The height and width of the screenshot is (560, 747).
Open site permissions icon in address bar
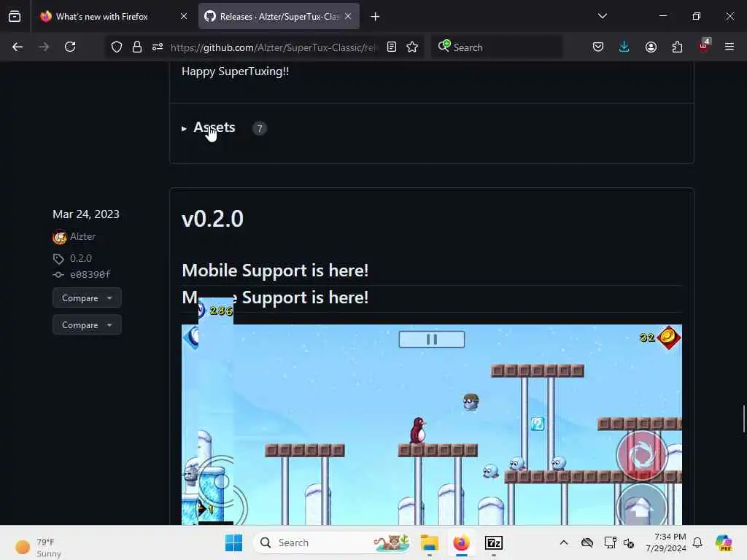click(x=158, y=47)
